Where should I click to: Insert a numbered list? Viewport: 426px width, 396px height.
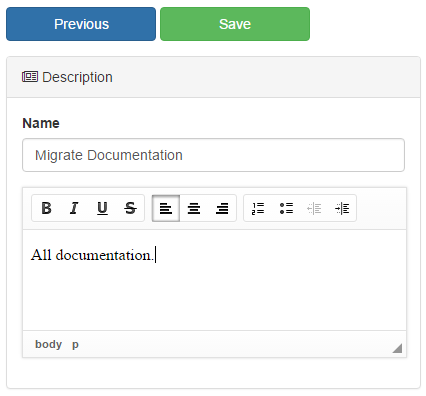point(258,208)
